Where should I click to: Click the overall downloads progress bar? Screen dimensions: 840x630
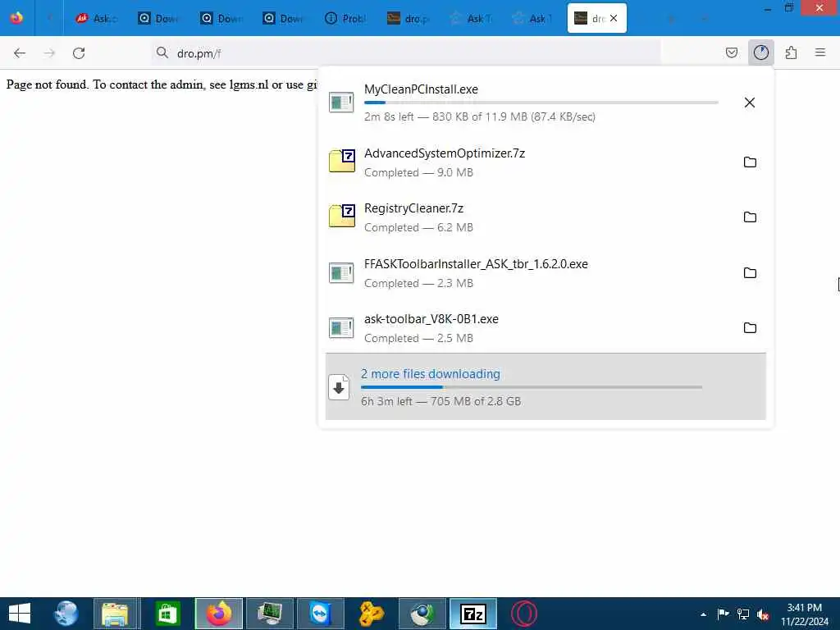coord(531,387)
